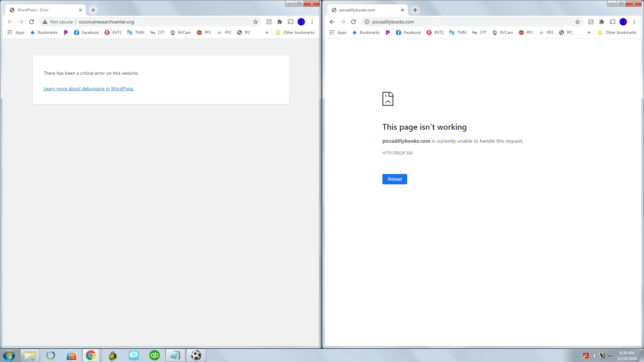This screenshot has height=362, width=644.
Task: Click the coconutresearchcenter.org address bar
Action: [161, 22]
